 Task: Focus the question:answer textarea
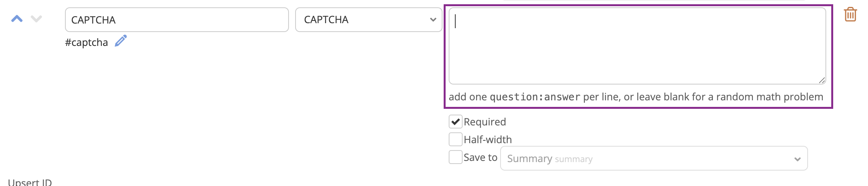[x=637, y=46]
